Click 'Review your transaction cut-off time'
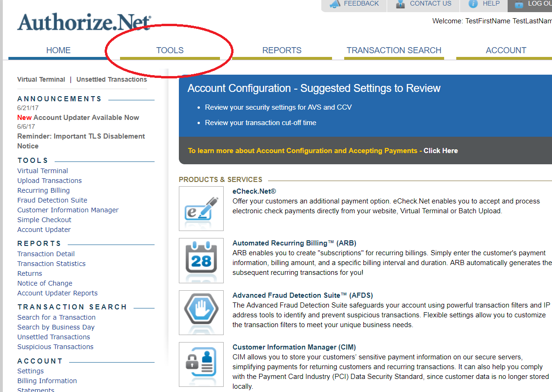This screenshot has height=392, width=552. 261,123
